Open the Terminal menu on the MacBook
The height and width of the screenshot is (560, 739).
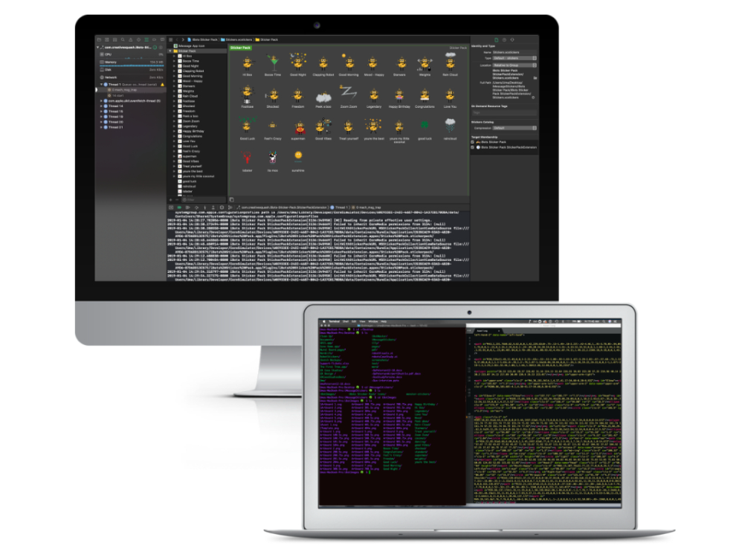point(334,321)
